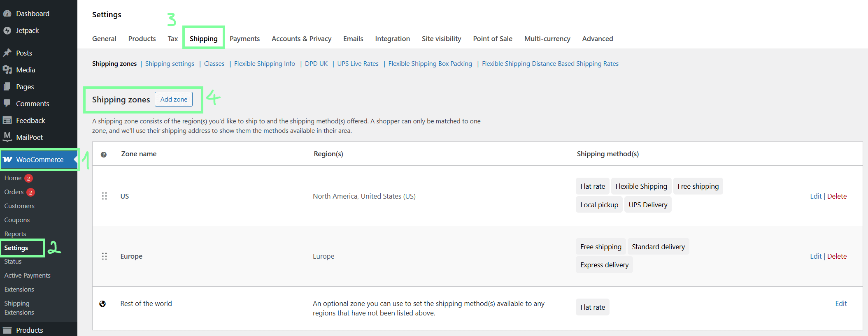Open the Tax tab
The width and height of the screenshot is (868, 336).
(173, 39)
